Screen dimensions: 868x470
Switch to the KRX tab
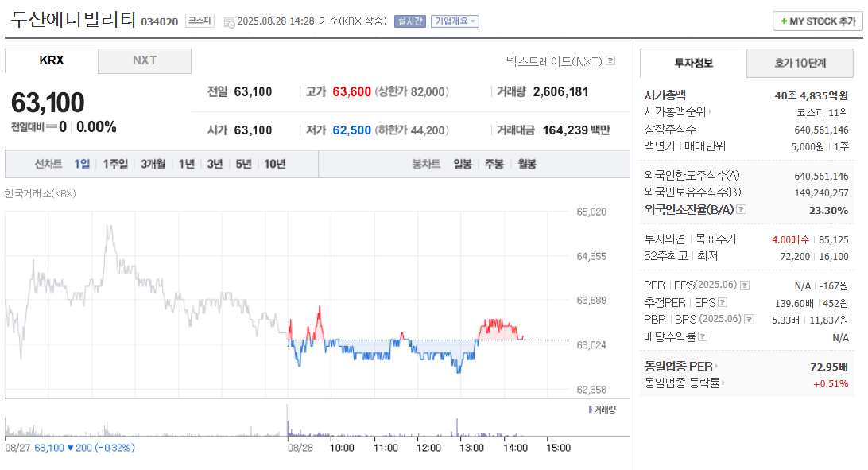click(52, 60)
